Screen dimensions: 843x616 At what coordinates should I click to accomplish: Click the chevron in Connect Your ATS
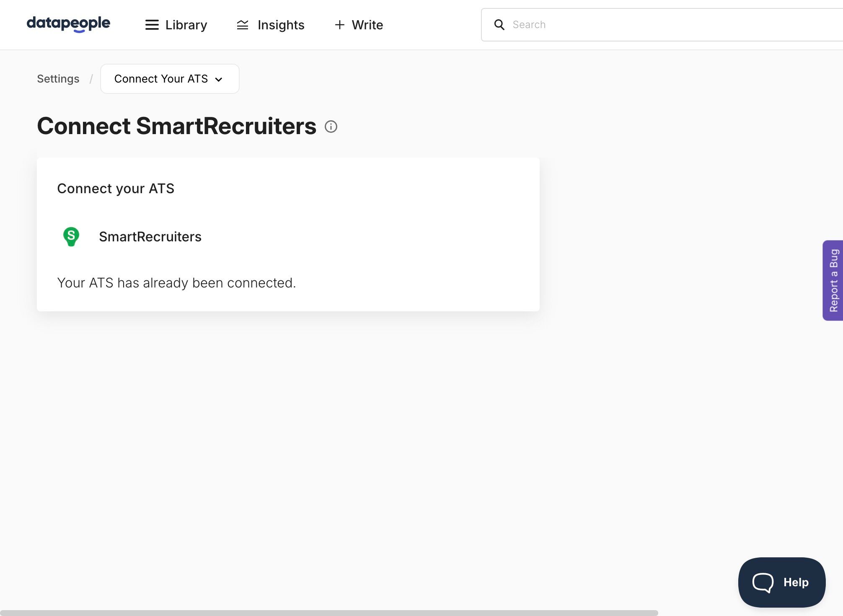click(219, 80)
